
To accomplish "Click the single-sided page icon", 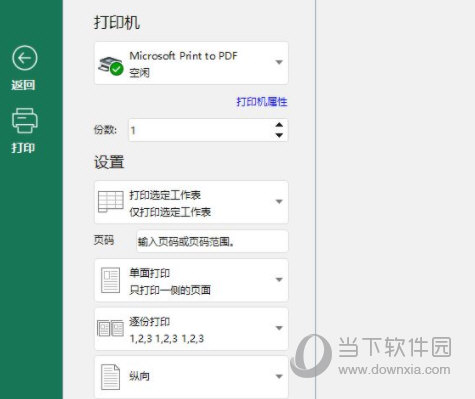I will point(110,280).
